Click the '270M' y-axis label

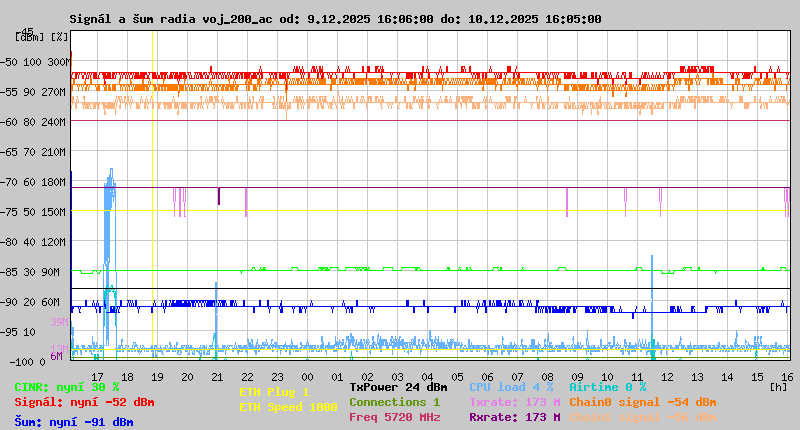(56, 92)
